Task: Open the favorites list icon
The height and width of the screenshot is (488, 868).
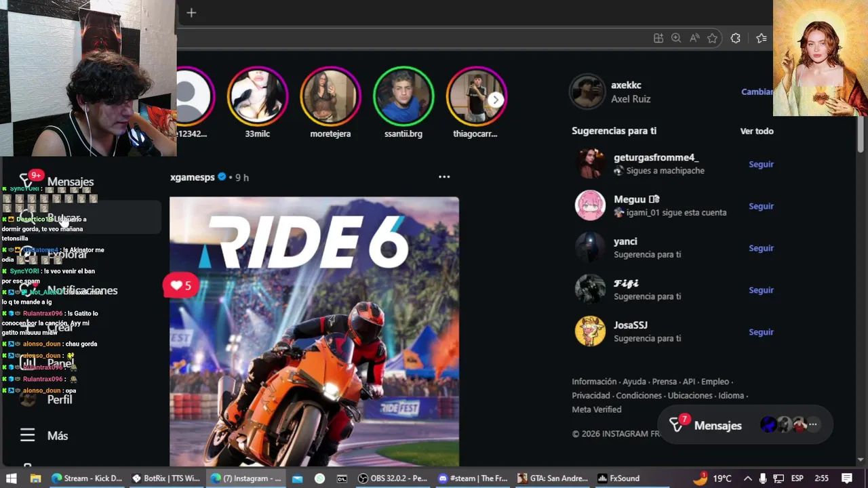Action: click(762, 39)
